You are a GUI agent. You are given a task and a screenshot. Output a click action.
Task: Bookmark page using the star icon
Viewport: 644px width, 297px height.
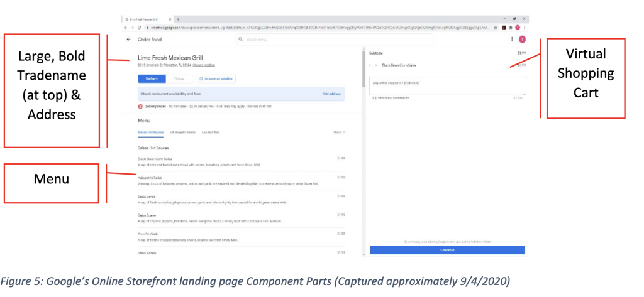click(496, 28)
